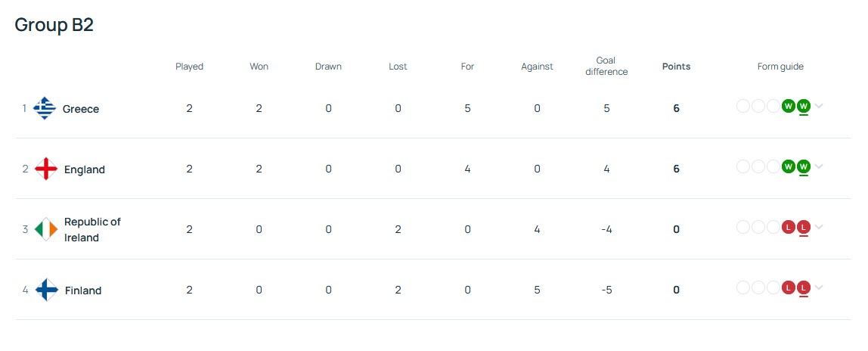Open the Greece team link

coord(81,109)
